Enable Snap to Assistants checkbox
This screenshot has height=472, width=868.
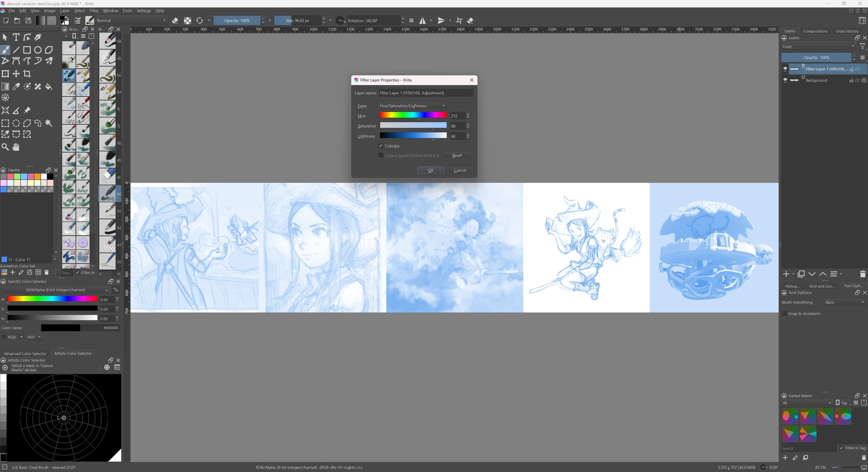pyautogui.click(x=784, y=314)
